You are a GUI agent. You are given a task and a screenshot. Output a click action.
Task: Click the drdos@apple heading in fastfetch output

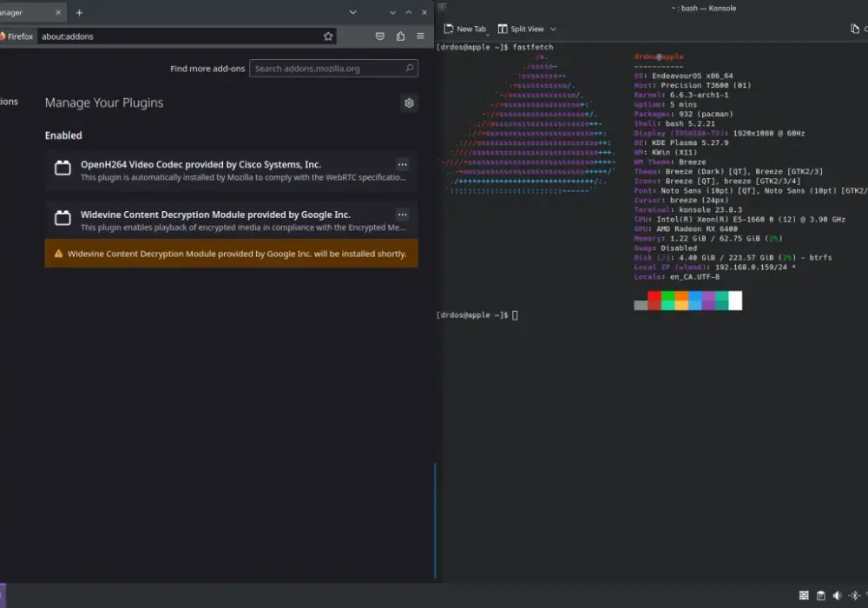tap(659, 56)
